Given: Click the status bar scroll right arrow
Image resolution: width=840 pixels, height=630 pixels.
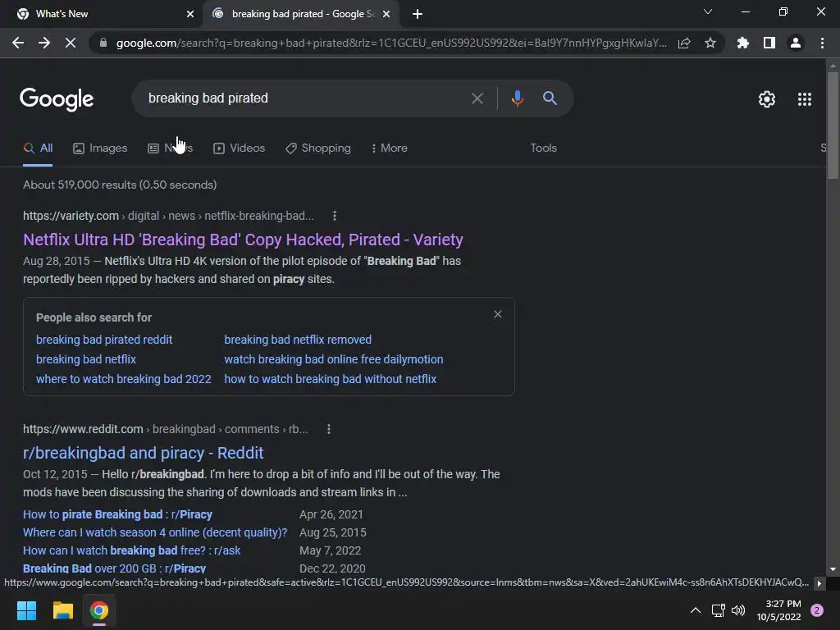Looking at the screenshot, I should (x=819, y=583).
